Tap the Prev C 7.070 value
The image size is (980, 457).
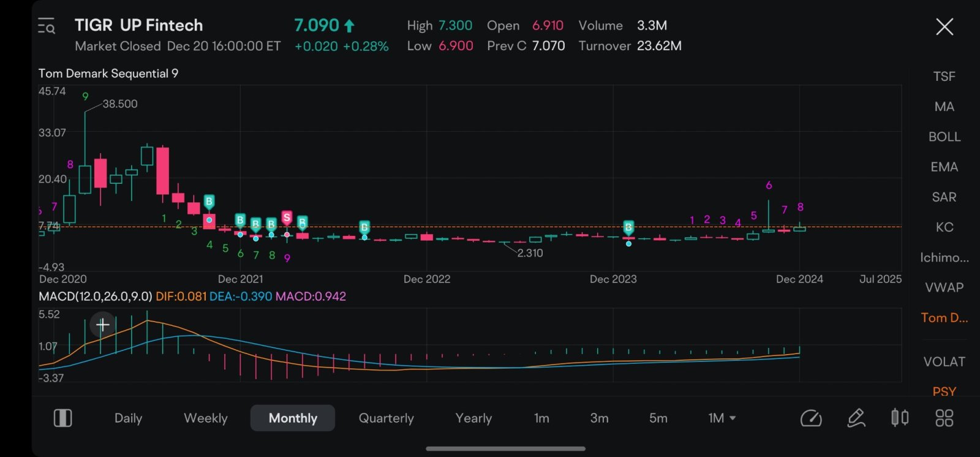pyautogui.click(x=548, y=46)
